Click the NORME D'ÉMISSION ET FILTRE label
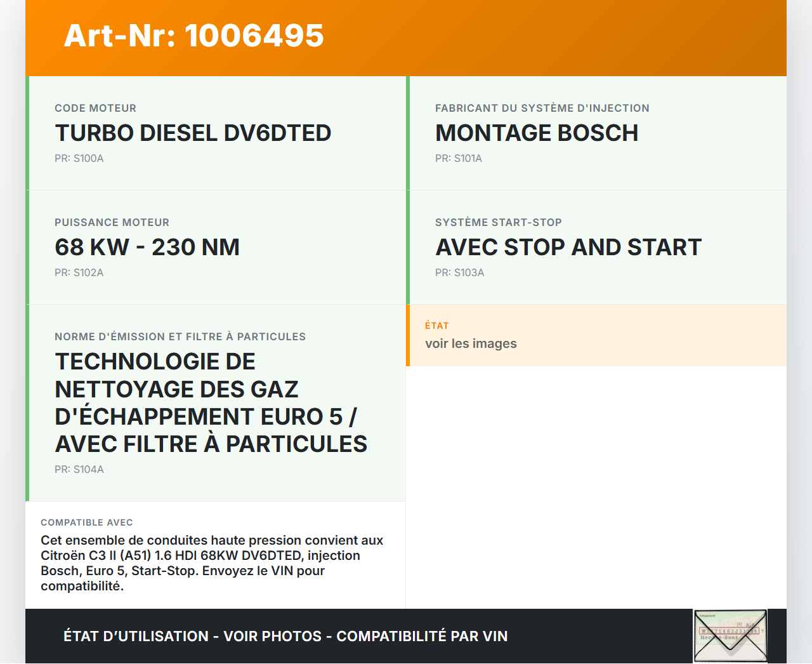The height and width of the screenshot is (664, 812). point(180,337)
